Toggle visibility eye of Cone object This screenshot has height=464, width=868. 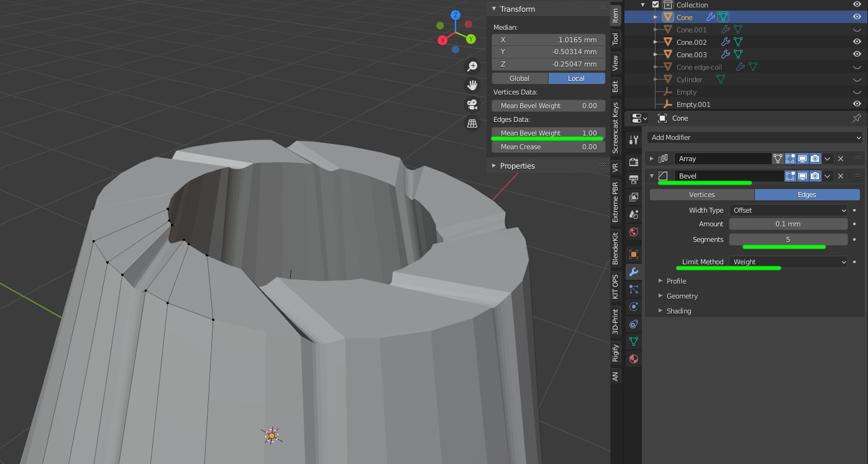click(x=857, y=17)
